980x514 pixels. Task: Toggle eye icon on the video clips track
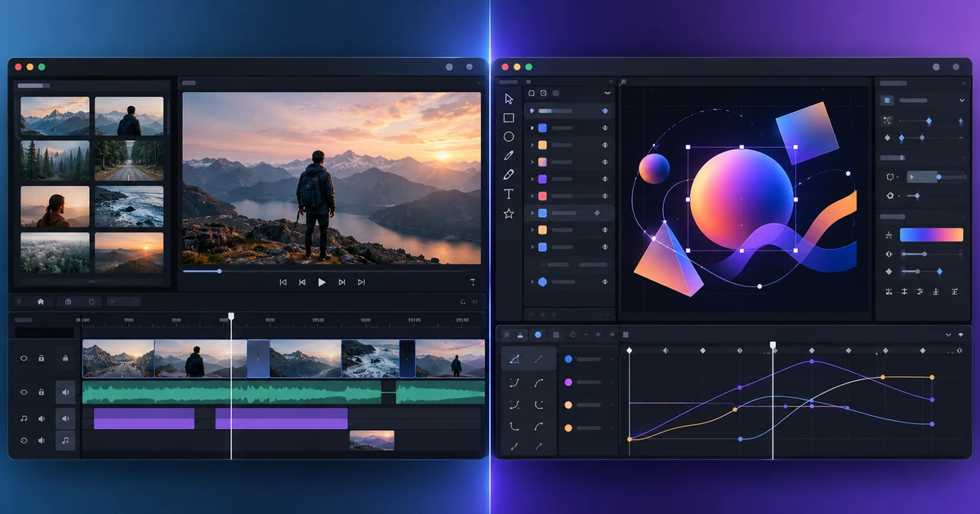point(24,358)
